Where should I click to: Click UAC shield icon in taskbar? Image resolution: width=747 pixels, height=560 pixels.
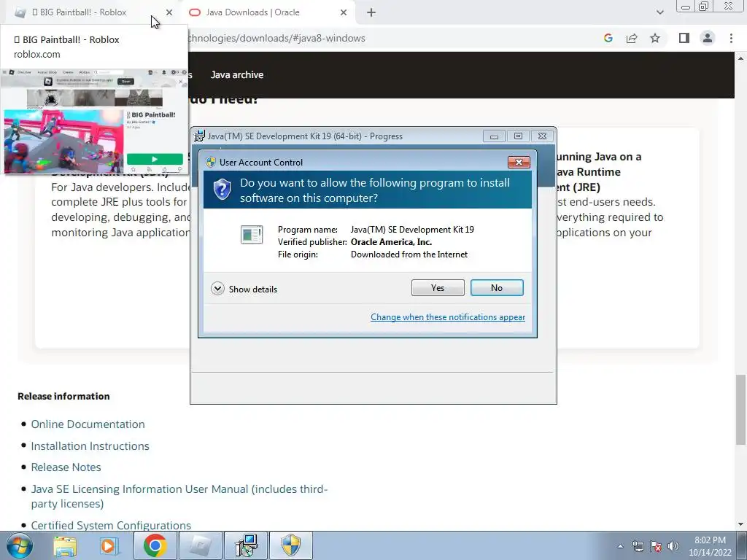coord(291,546)
